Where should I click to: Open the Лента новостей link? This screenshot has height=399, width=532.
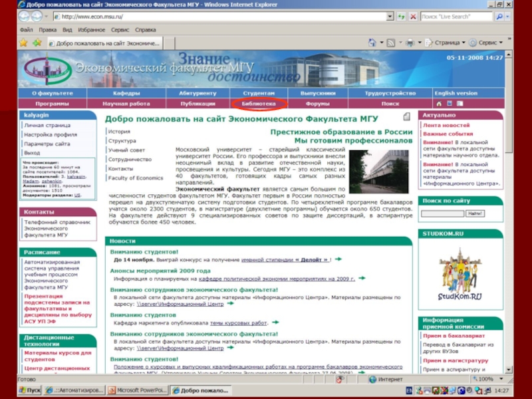(446, 125)
